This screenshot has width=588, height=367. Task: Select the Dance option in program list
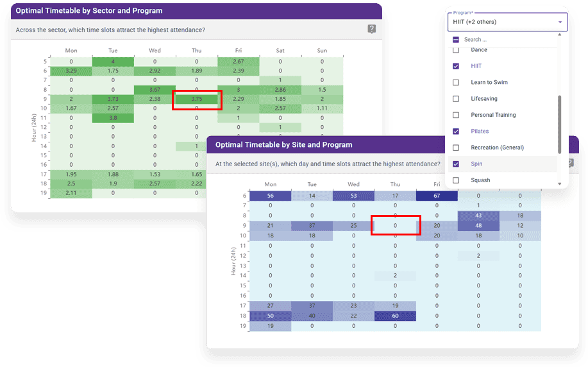click(x=479, y=50)
